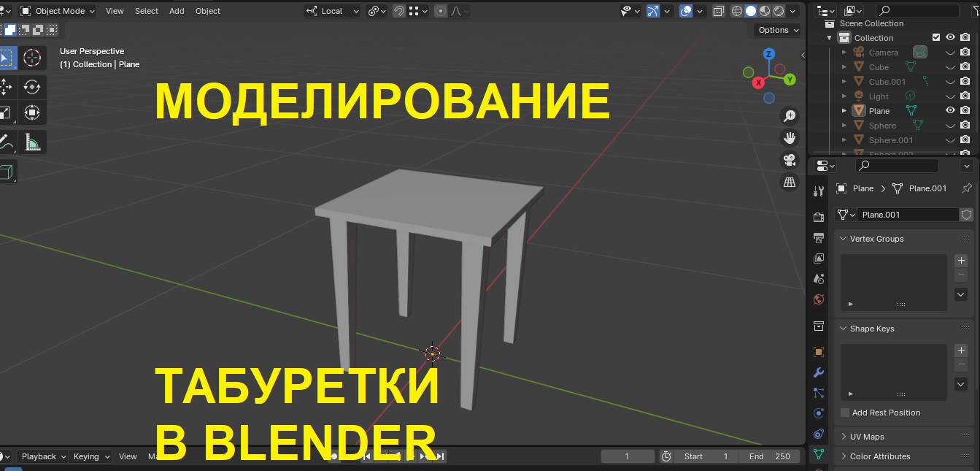980x471 pixels.
Task: Open the Particles properties tab
Action: click(819, 393)
